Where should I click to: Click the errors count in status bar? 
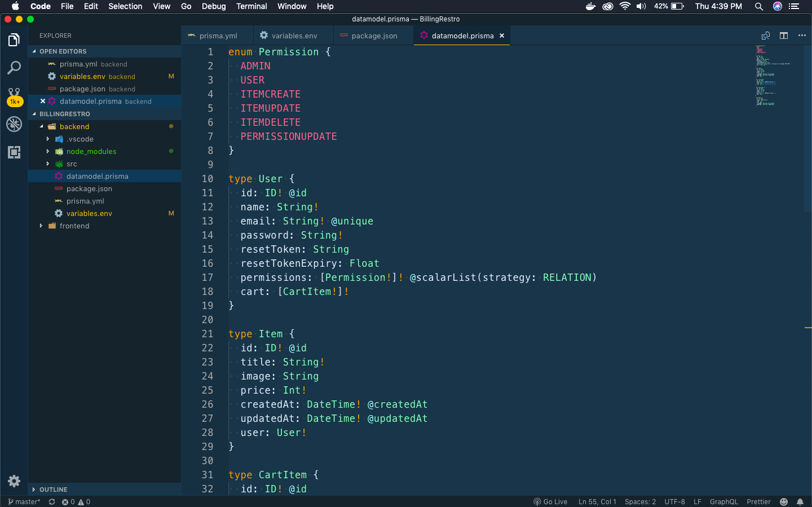point(68,502)
